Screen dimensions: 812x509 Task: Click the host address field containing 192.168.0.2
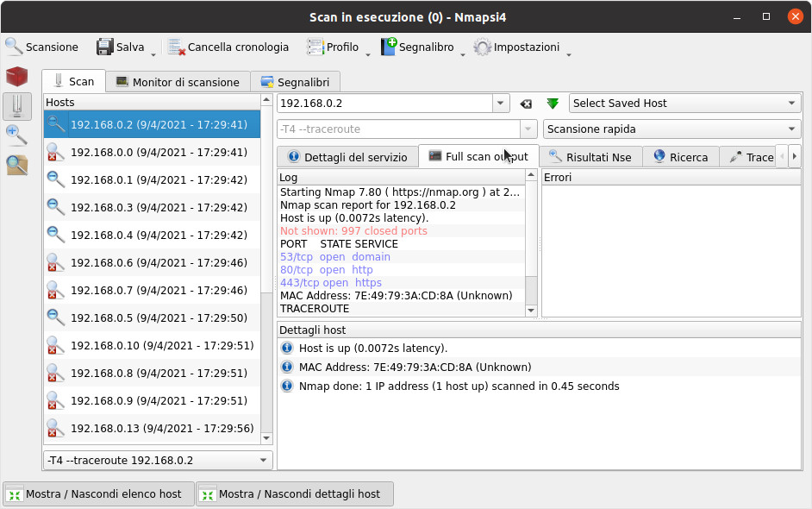click(384, 104)
